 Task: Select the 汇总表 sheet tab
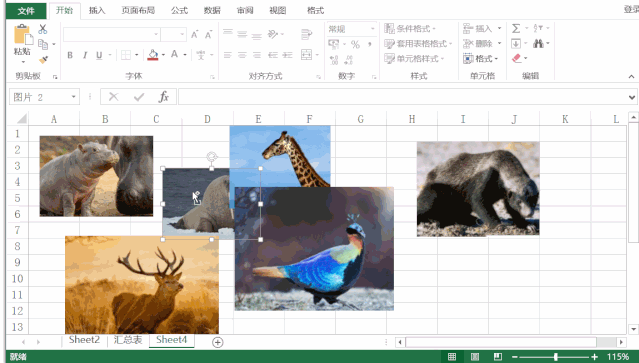[x=128, y=340]
